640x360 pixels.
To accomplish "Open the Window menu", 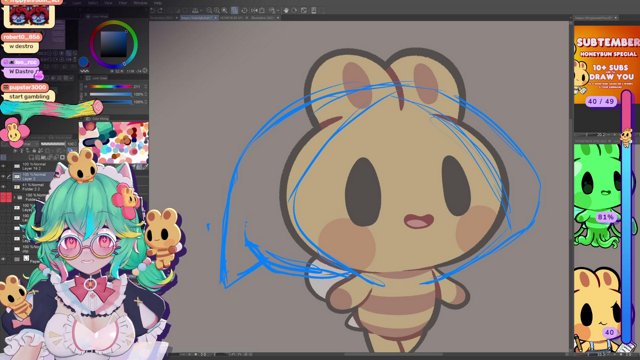I will (x=140, y=3).
